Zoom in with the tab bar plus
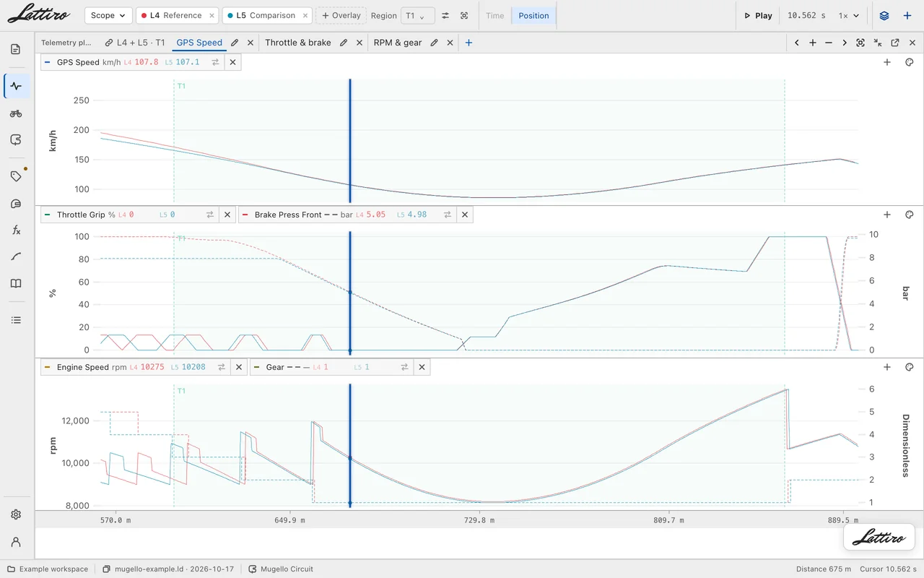924x578 pixels. click(x=813, y=43)
